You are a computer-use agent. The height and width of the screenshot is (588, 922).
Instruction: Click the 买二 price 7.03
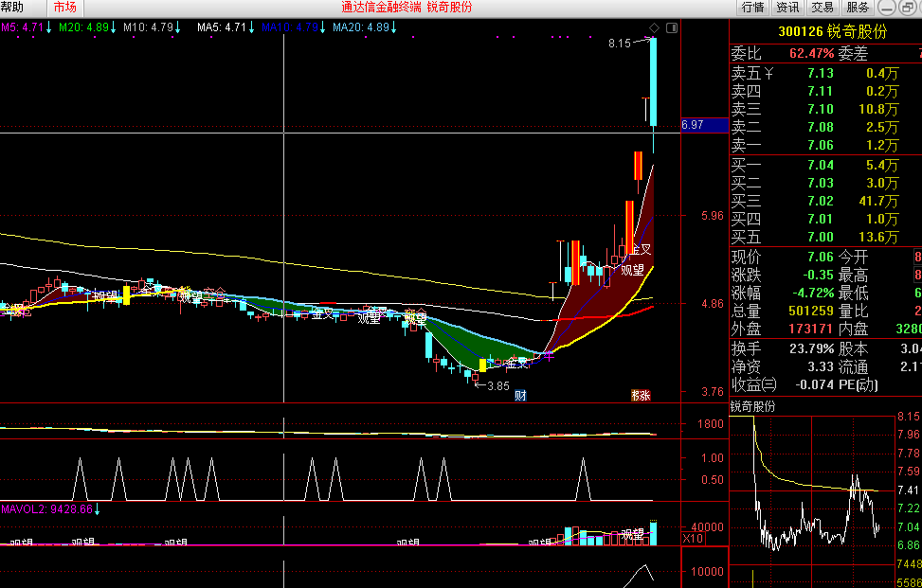[x=821, y=184]
